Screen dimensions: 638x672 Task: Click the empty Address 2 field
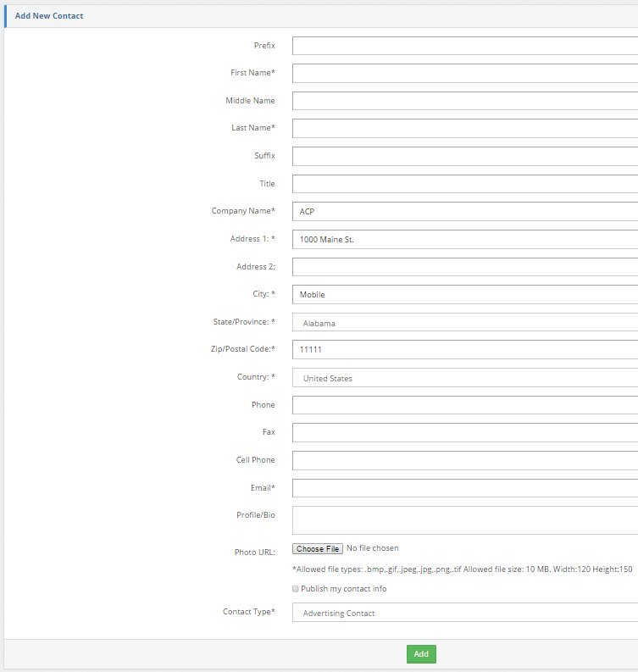(464, 267)
